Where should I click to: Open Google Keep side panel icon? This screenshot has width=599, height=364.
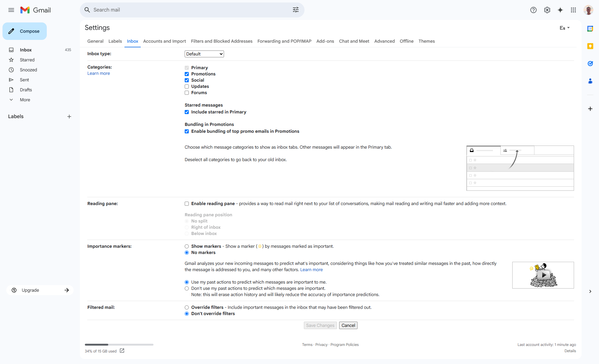[590, 46]
